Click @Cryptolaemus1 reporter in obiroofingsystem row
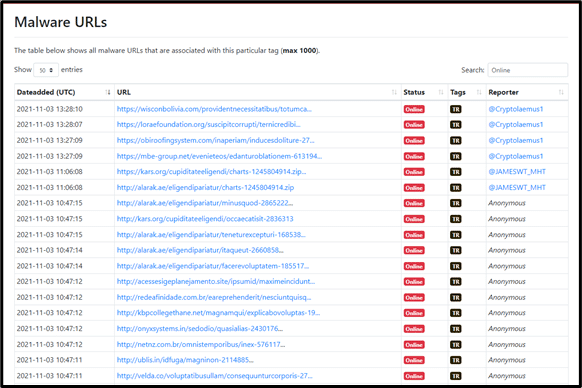 (x=516, y=140)
